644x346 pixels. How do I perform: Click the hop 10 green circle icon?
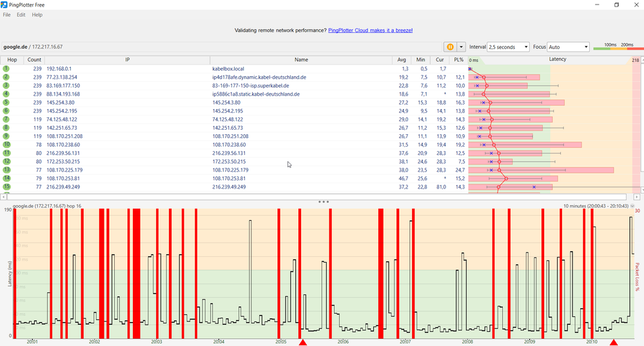point(6,145)
